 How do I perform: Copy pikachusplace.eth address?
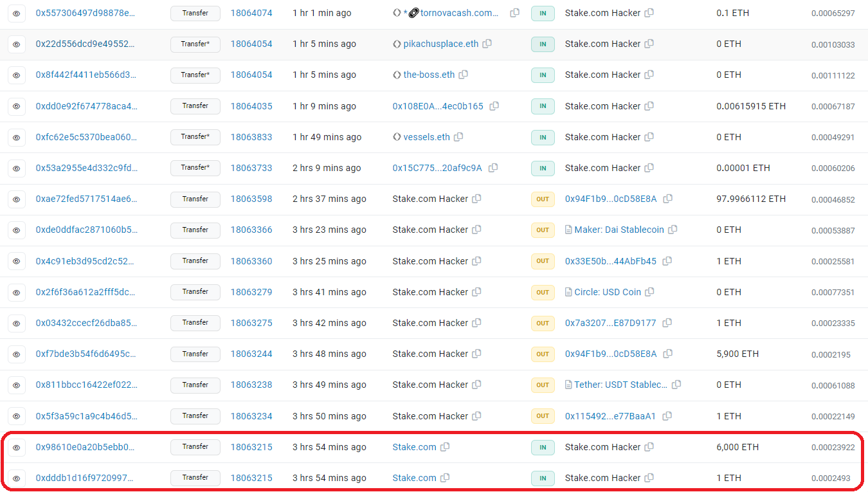pyautogui.click(x=487, y=44)
